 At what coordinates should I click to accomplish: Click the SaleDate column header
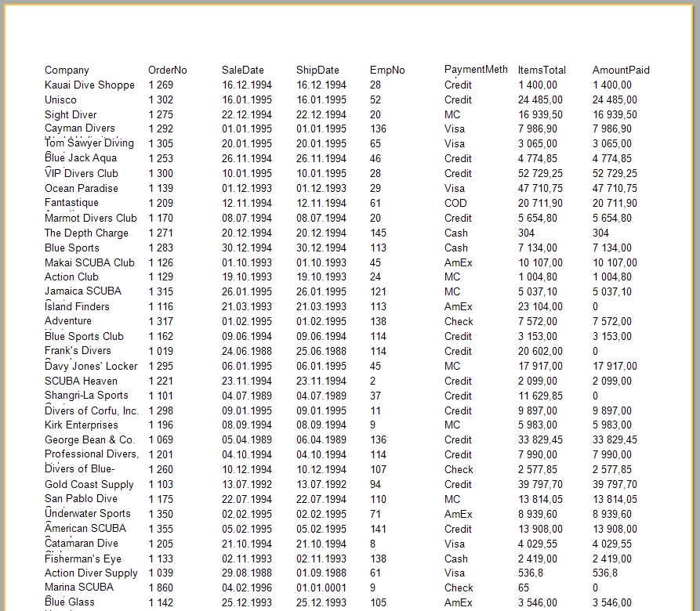pyautogui.click(x=243, y=70)
